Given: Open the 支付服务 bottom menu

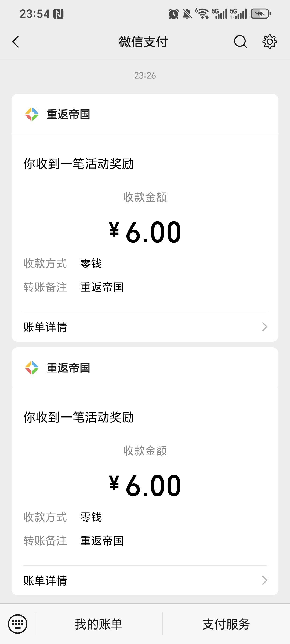Looking at the screenshot, I should tap(226, 624).
